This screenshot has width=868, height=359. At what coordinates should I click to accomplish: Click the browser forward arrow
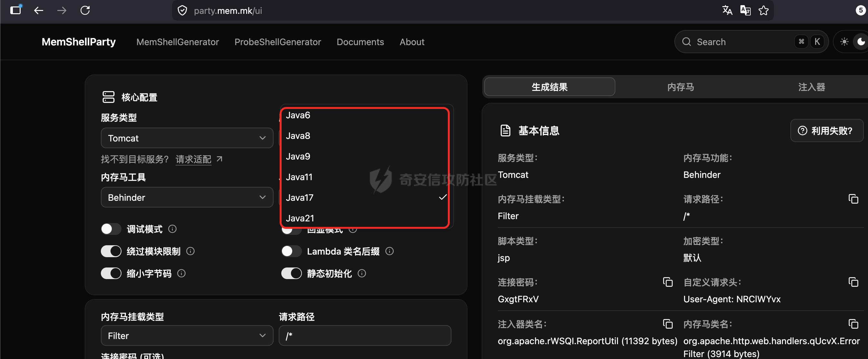(62, 10)
